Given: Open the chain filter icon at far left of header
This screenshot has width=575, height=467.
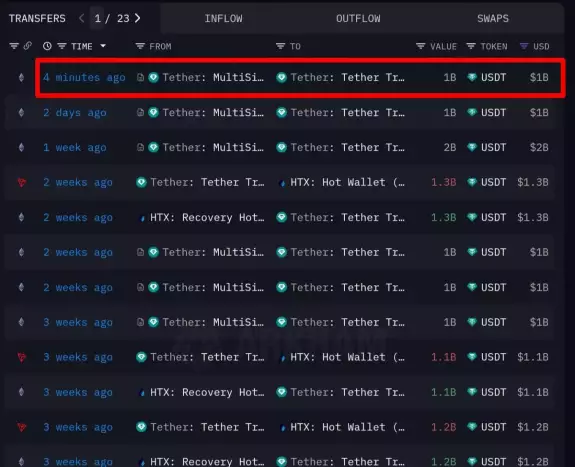Looking at the screenshot, I should (x=14, y=46).
